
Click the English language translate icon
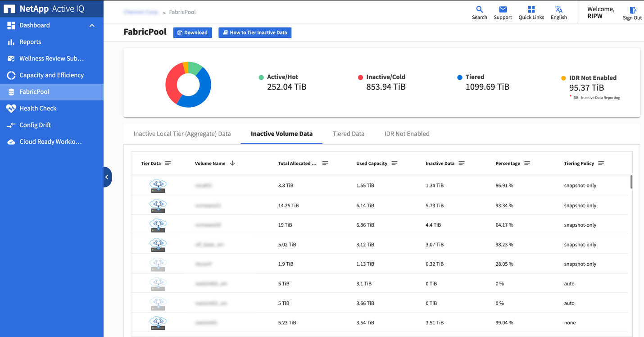coord(558,9)
